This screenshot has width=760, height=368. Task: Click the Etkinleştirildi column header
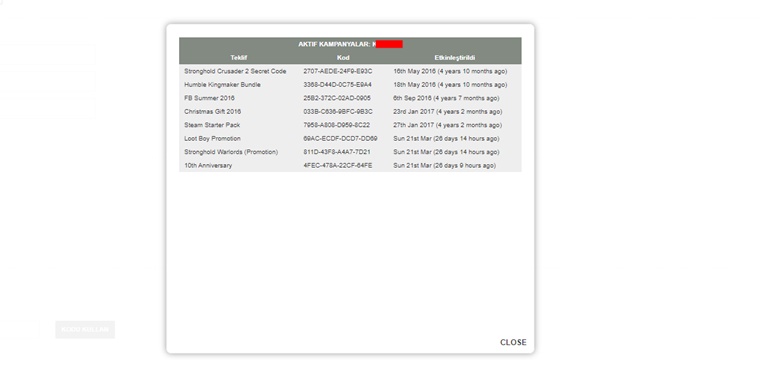click(455, 58)
